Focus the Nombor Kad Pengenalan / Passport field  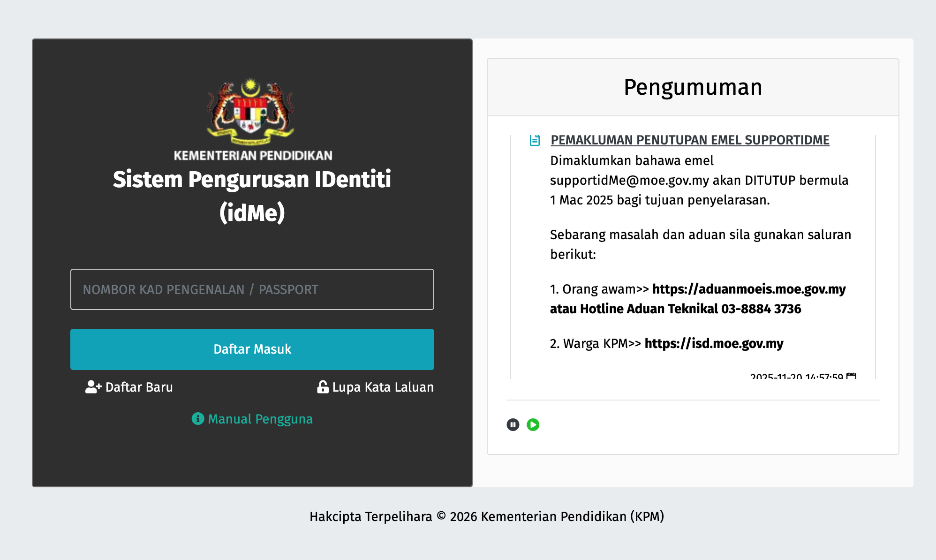coord(252,289)
